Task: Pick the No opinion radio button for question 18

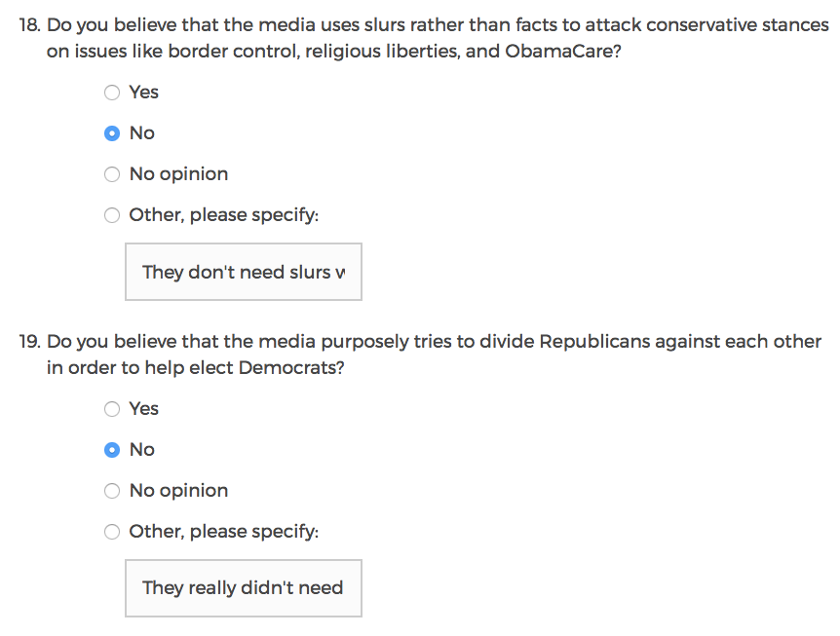Action: coord(112,174)
